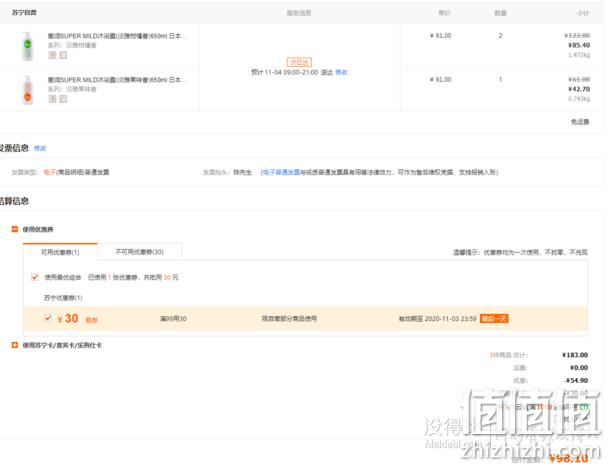Click the ¥183.00 goods total amount

coord(575,355)
